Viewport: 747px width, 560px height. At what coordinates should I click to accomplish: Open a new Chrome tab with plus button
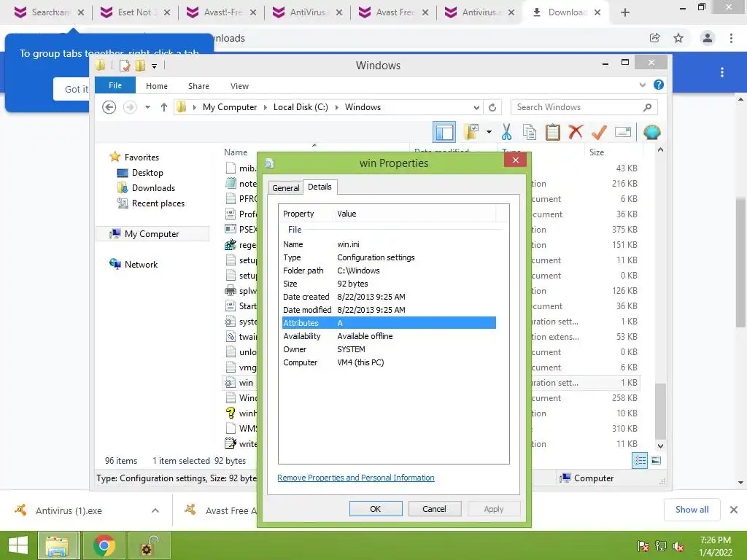(x=625, y=12)
